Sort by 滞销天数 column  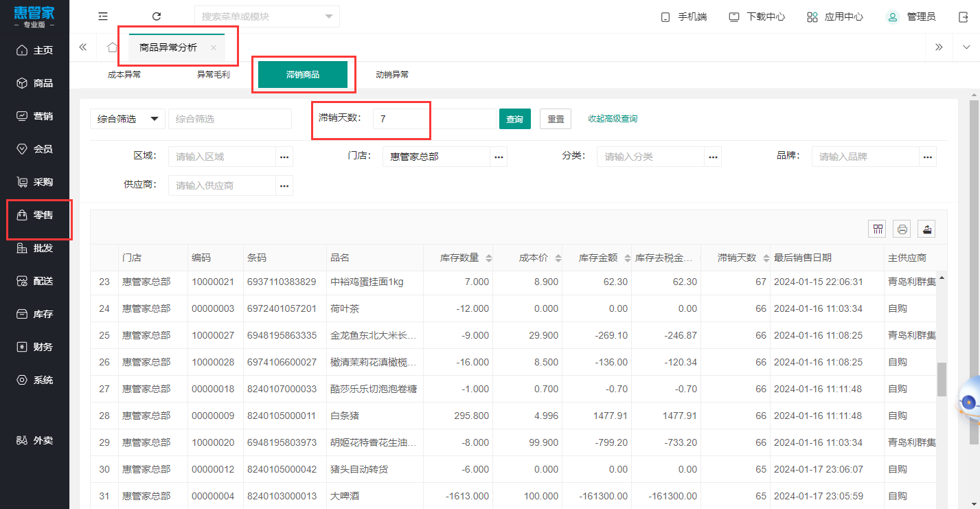coord(766,258)
